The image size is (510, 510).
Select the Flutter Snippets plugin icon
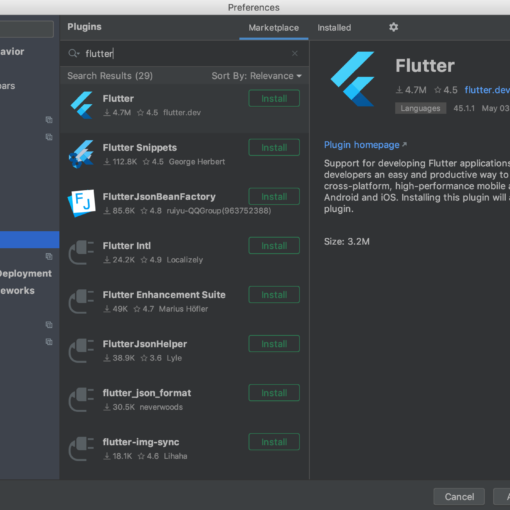click(x=81, y=154)
